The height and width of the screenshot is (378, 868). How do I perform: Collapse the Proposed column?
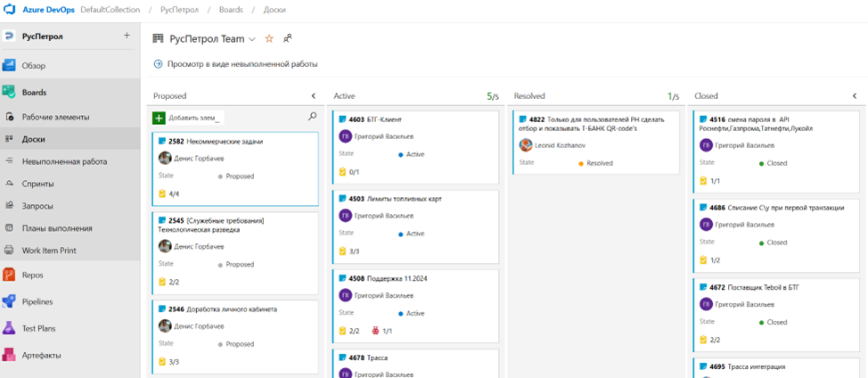[314, 96]
